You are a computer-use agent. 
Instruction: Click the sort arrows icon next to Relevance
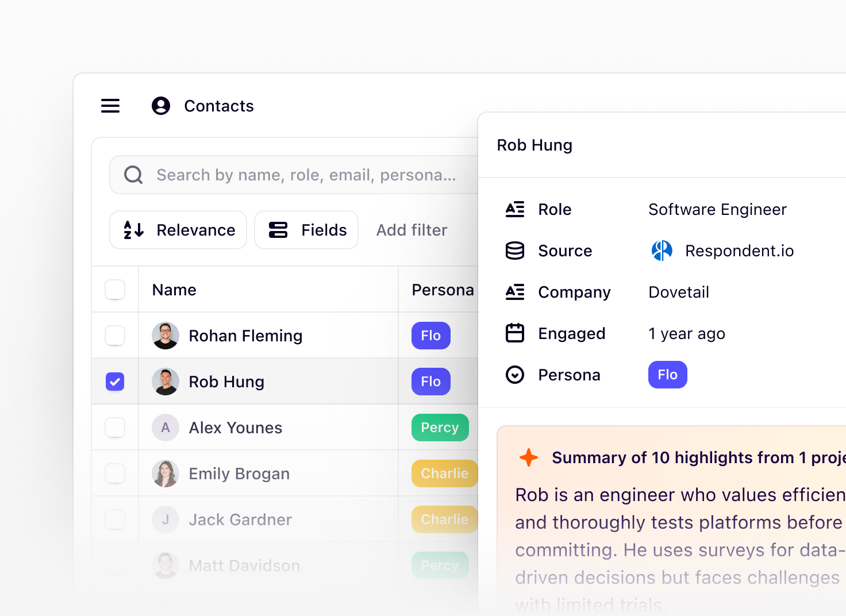[133, 230]
